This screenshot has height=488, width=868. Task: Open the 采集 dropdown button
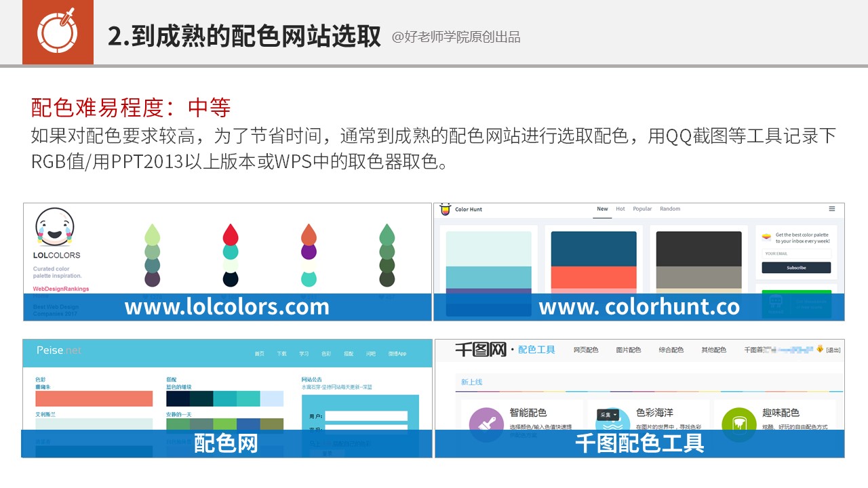pyautogui.click(x=608, y=414)
